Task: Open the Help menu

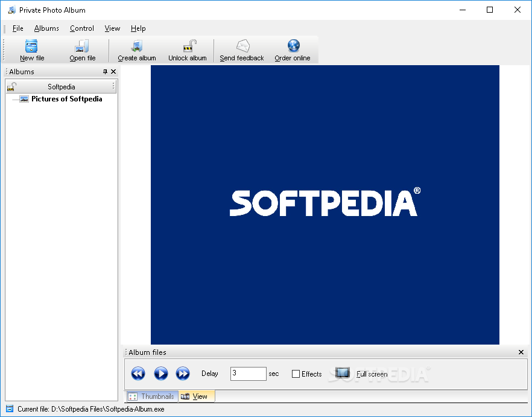Action: point(138,28)
